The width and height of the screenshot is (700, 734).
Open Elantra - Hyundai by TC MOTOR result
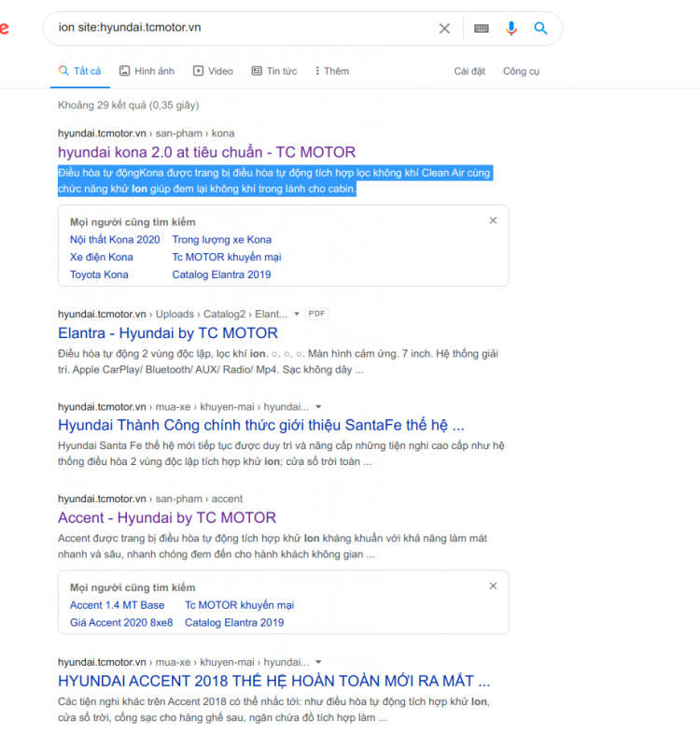pos(167,332)
